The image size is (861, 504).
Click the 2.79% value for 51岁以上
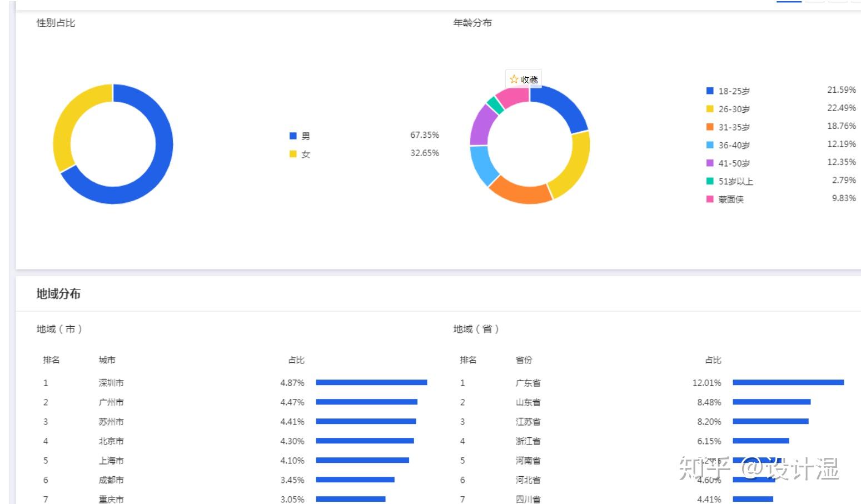click(x=844, y=180)
